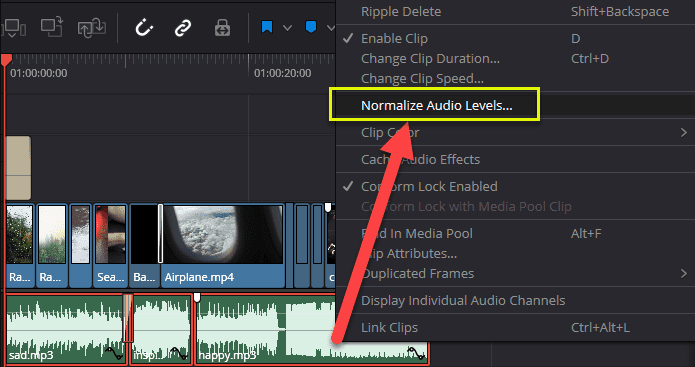
Task: Expand the Clip Color submenu arrow
Action: coord(684,132)
